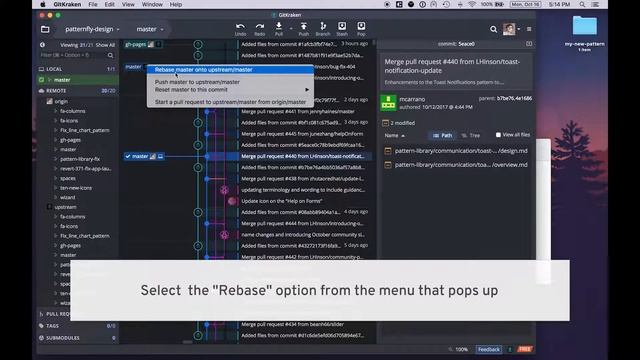Screen dimensions: 640x360
Task: Open macOS Spotlight search icon
Action: [582, 4]
